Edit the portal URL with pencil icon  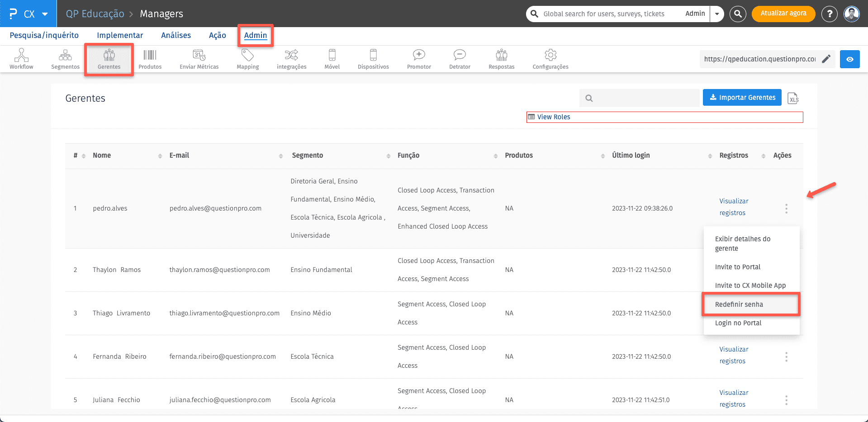tap(826, 59)
